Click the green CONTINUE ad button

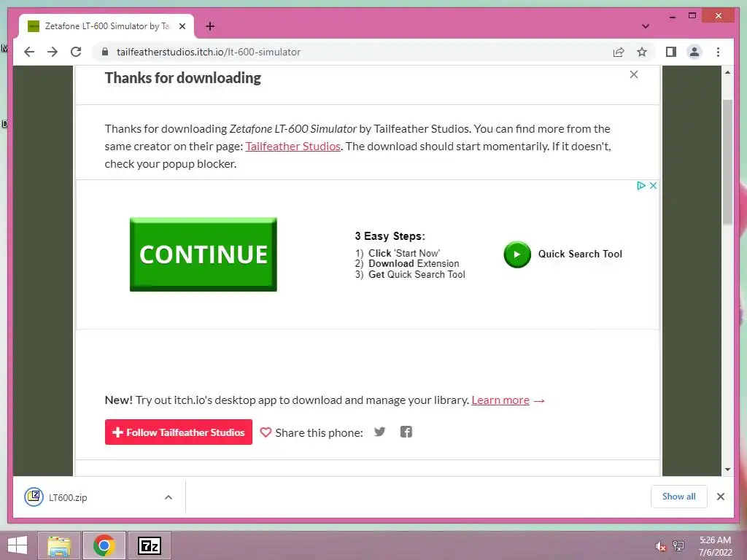204,254
